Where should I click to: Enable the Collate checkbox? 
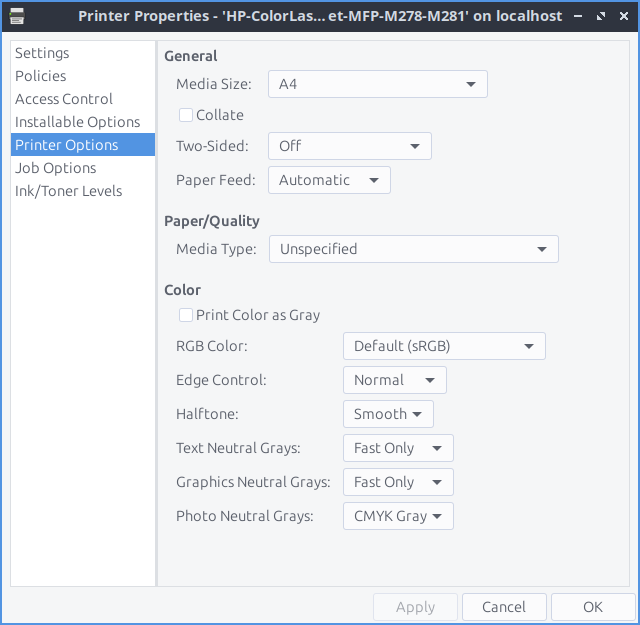pos(186,115)
